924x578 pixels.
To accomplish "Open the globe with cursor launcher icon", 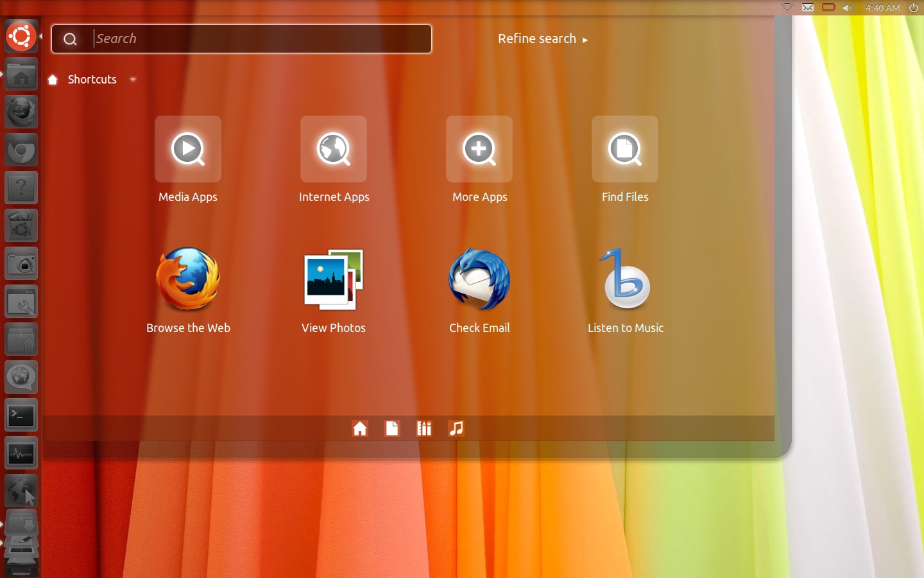I will tap(21, 491).
